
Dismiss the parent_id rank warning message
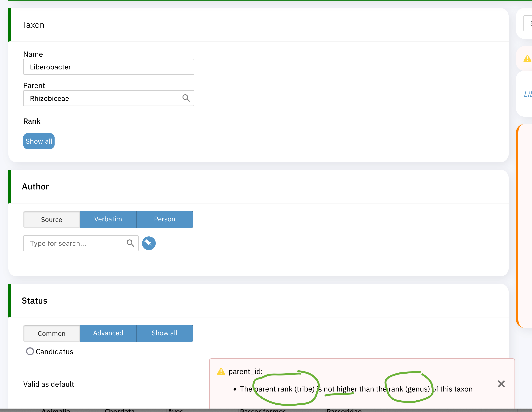tap(501, 384)
